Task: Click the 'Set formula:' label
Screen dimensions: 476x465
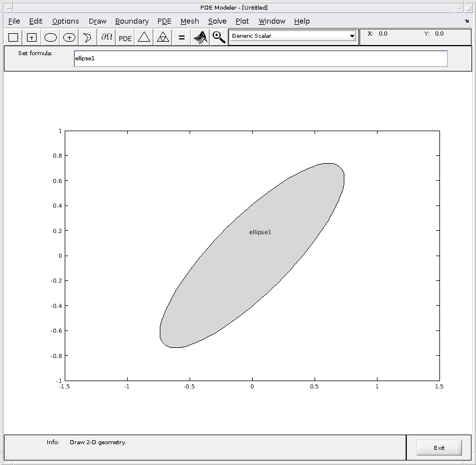Action: [35, 53]
